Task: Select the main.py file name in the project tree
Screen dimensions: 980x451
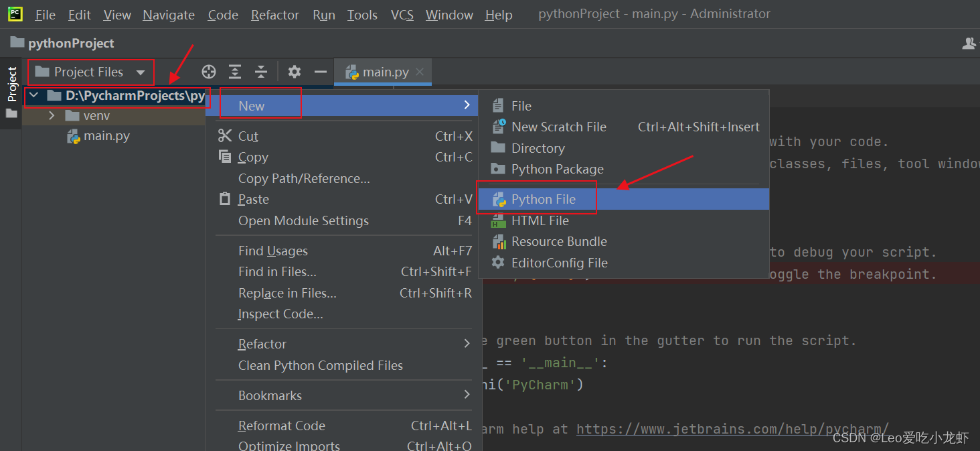Action: pos(106,136)
